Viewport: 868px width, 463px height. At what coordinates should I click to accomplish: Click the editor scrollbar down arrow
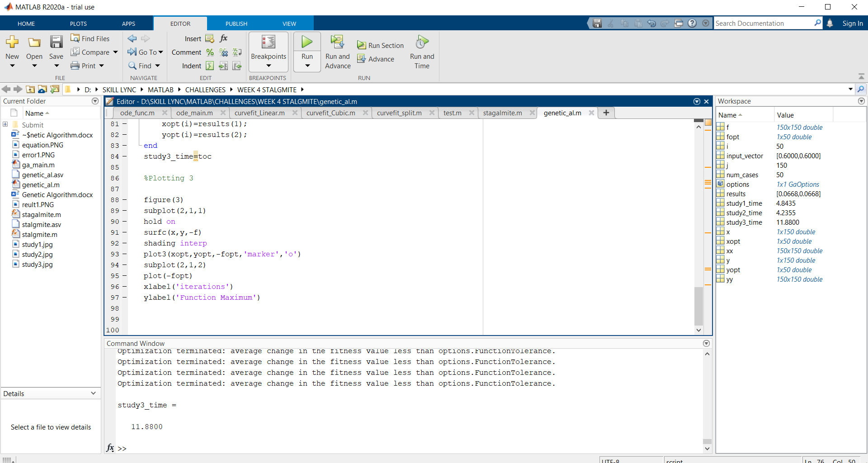click(x=698, y=330)
